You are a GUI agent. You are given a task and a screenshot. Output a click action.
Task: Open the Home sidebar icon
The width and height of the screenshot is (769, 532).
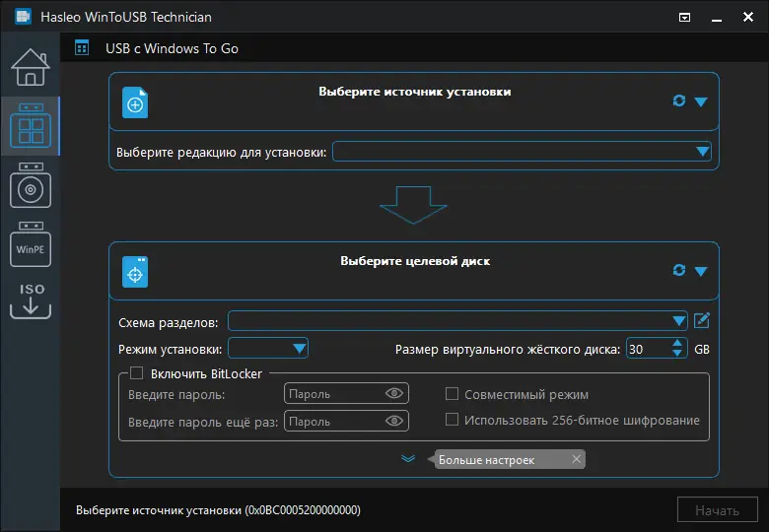click(x=30, y=67)
